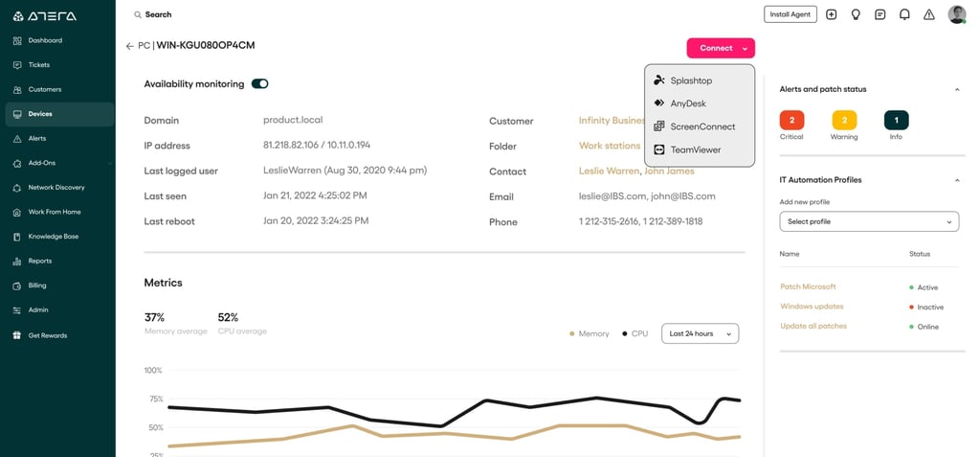Click the search magnifier icon
This screenshot has height=457, width=980.
point(138,15)
